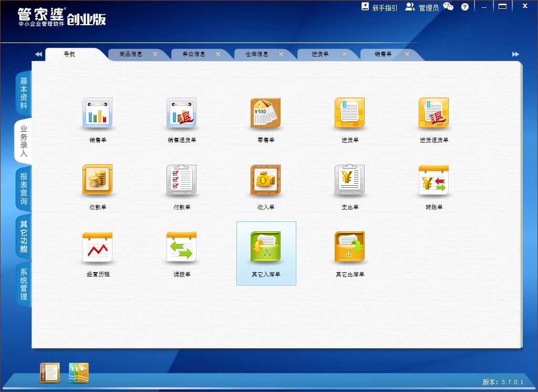Open the 收款单 receipt icon
Viewport: 538px width, 392px height.
point(98,181)
